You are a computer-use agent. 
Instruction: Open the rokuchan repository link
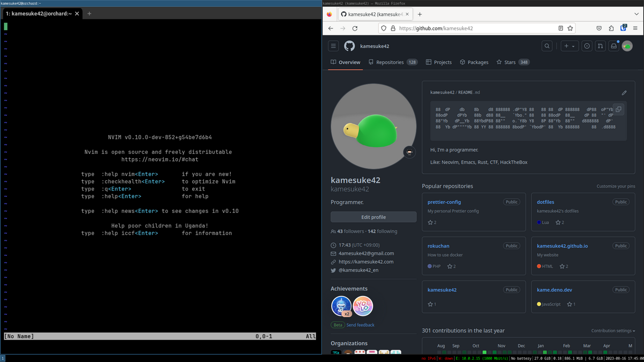tap(438, 246)
